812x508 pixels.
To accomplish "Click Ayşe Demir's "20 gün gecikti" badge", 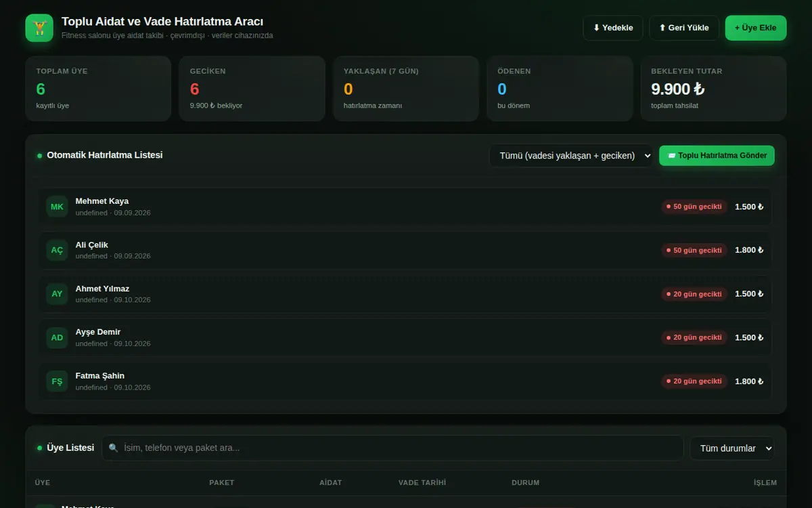I will point(694,337).
